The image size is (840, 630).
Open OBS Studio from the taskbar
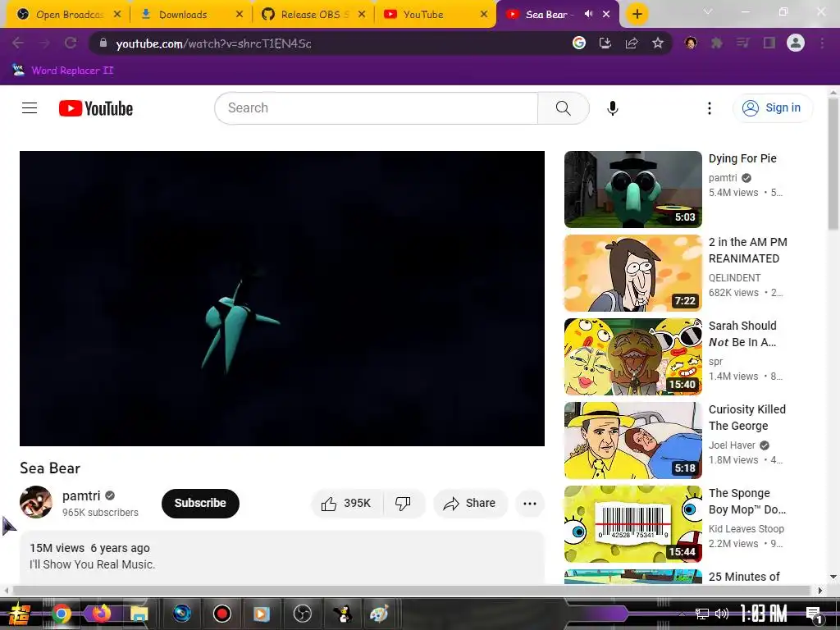pos(303,614)
